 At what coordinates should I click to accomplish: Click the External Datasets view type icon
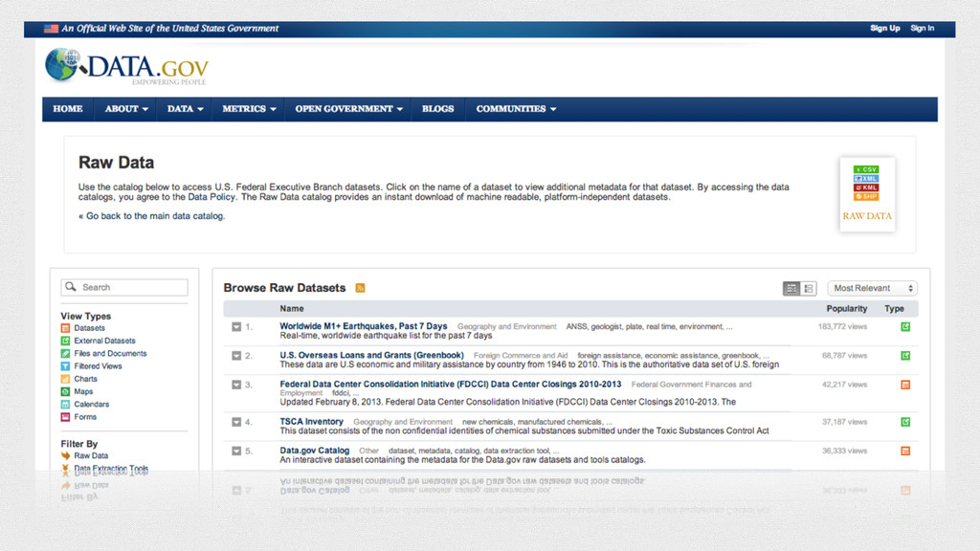point(65,341)
